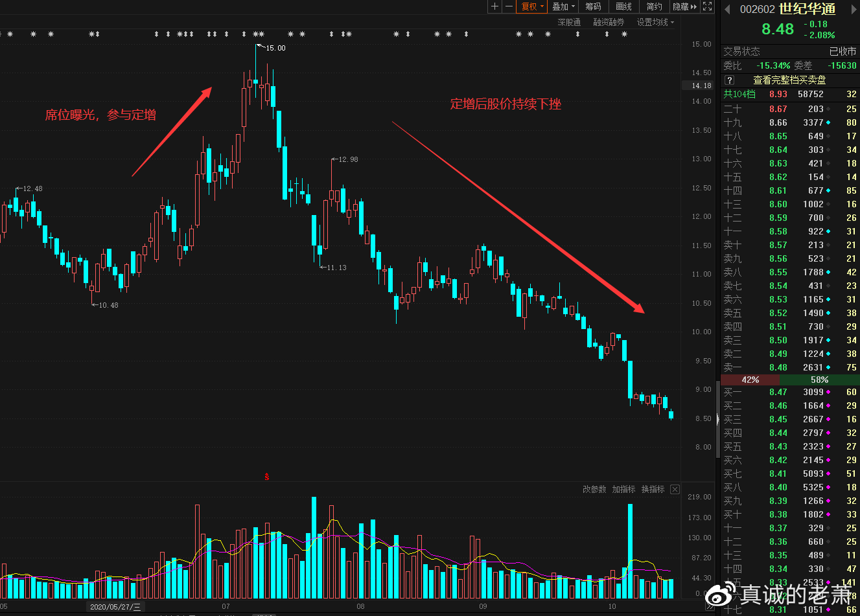Screen dimensions: 860x616
Task: Select the 卖五 8.52 order row
Action: pos(790,313)
